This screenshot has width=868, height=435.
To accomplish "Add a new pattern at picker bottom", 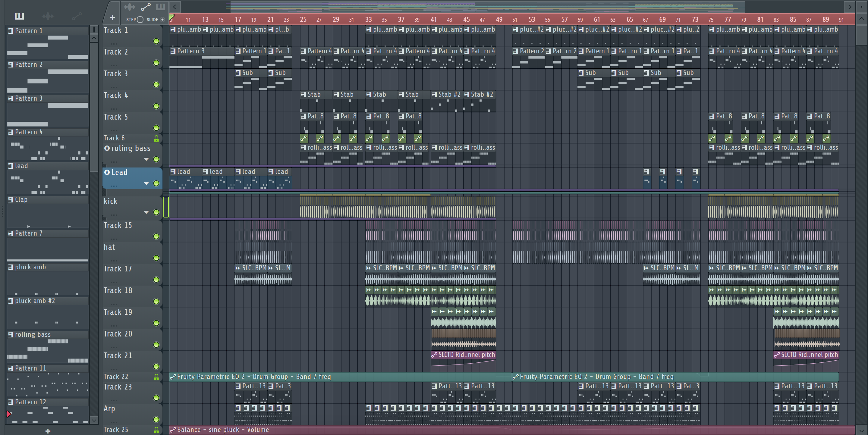I will 48,430.
